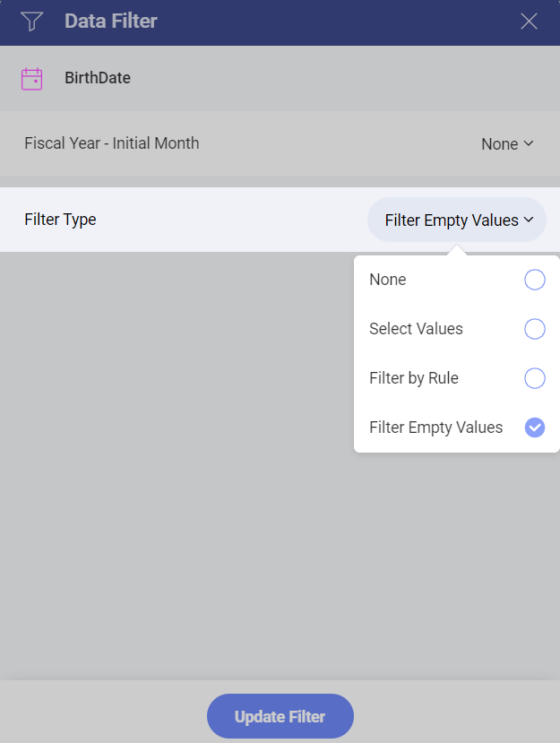
Task: Select the Select Values radio button
Action: point(534,329)
